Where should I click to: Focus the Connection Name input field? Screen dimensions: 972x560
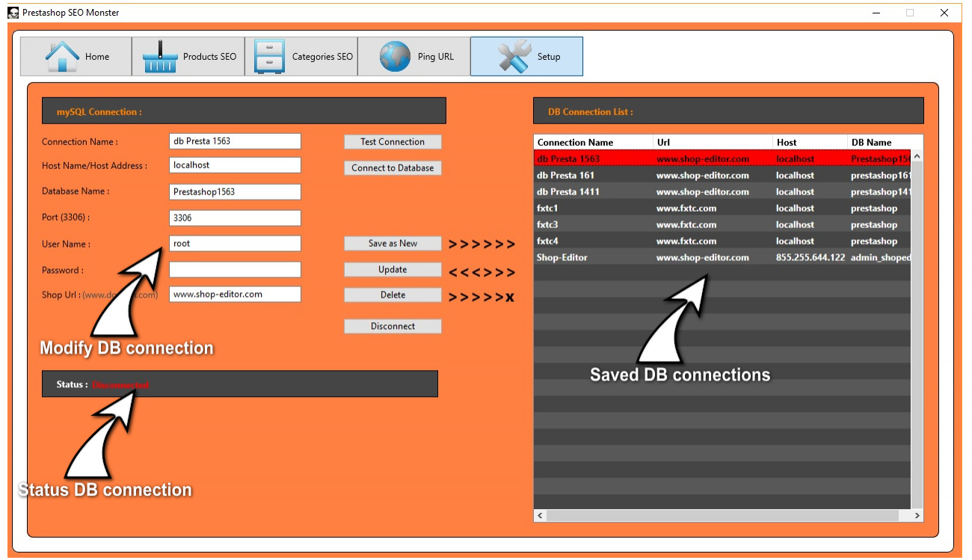tap(235, 141)
